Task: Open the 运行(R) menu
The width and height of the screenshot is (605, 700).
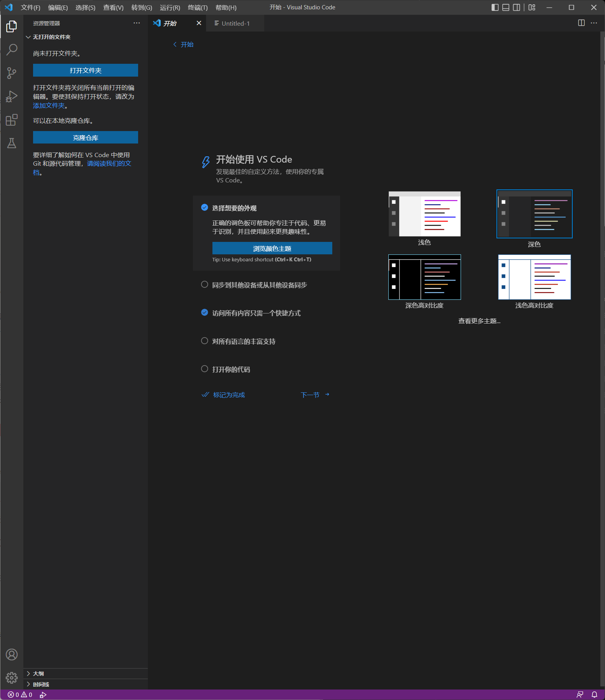Action: [170, 7]
